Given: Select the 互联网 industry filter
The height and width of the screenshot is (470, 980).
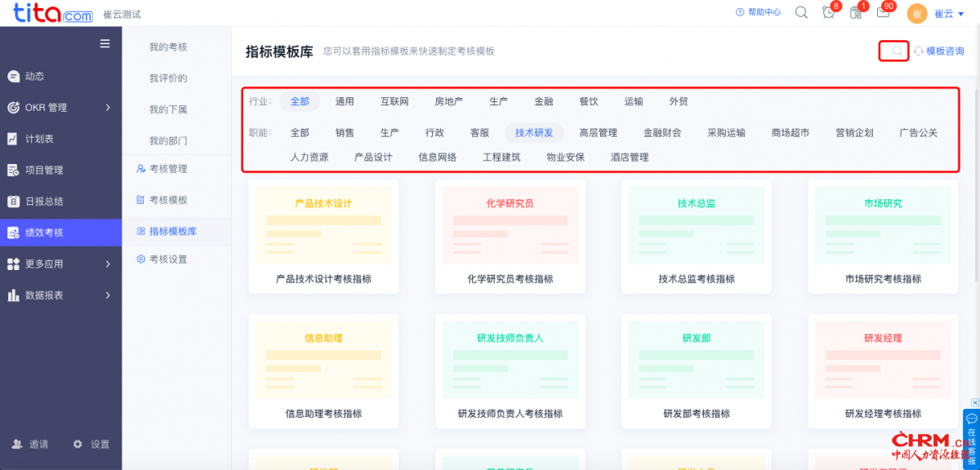Looking at the screenshot, I should [394, 101].
